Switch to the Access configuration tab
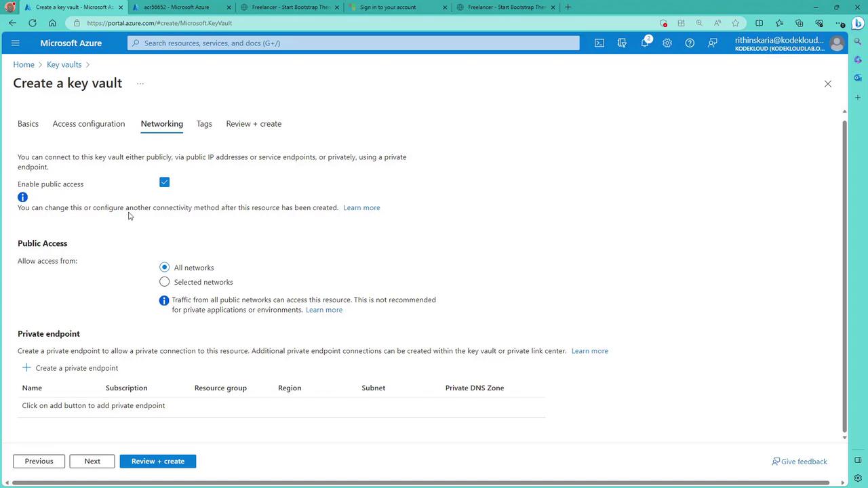Image resolution: width=868 pixels, height=488 pixels. [x=89, y=124]
